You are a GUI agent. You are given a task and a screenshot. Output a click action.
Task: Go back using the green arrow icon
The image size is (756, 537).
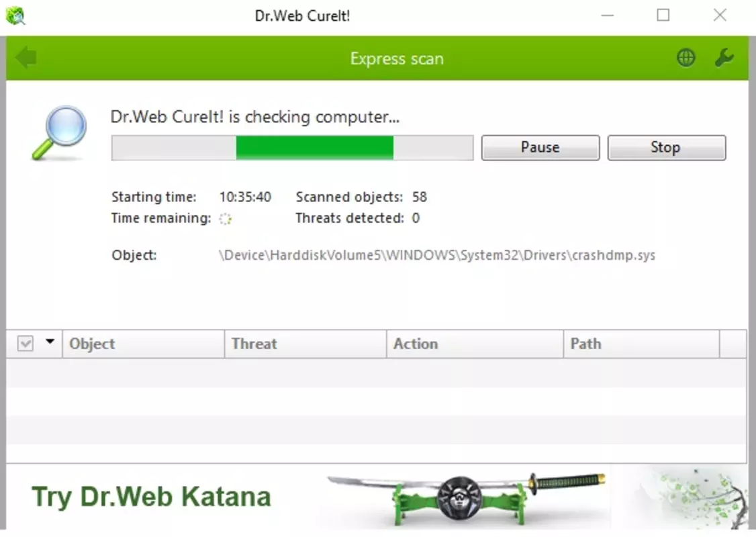[26, 58]
